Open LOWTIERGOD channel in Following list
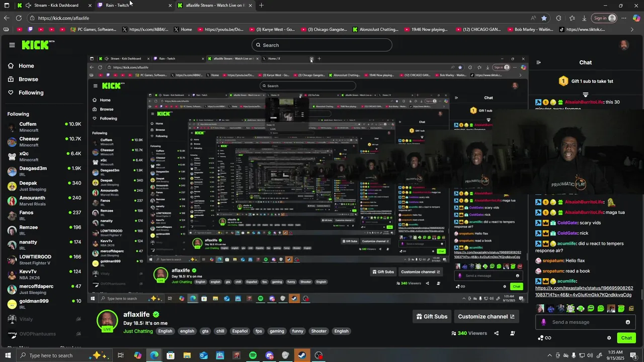This screenshot has height=362, width=644. click(x=44, y=259)
